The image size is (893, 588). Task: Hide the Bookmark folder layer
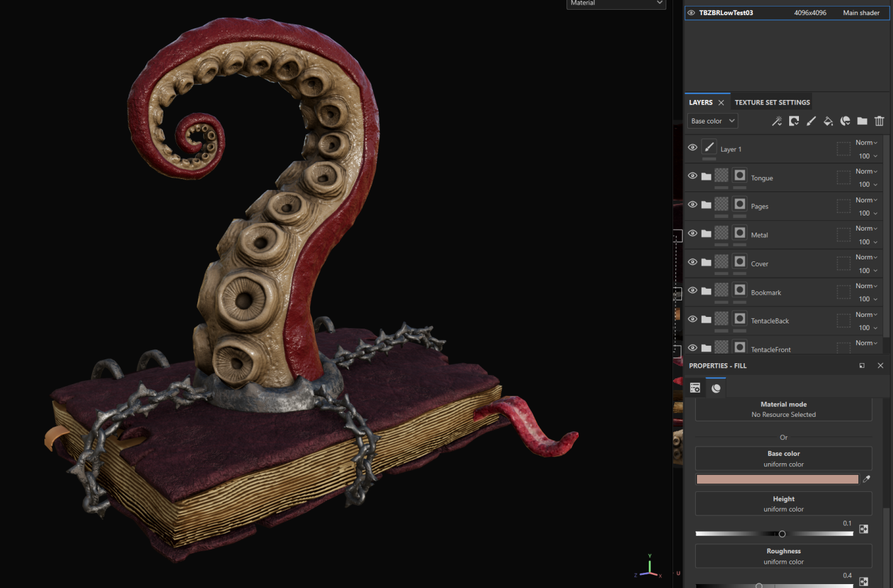(x=692, y=290)
